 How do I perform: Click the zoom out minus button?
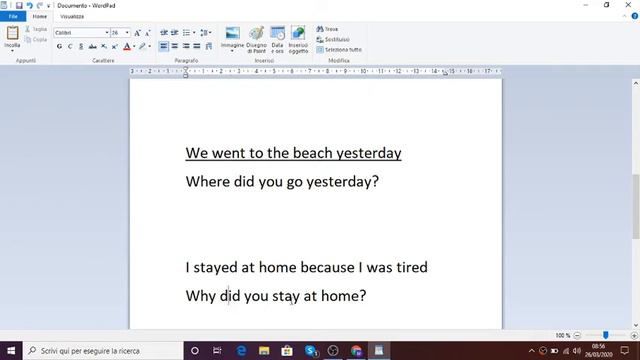click(577, 336)
